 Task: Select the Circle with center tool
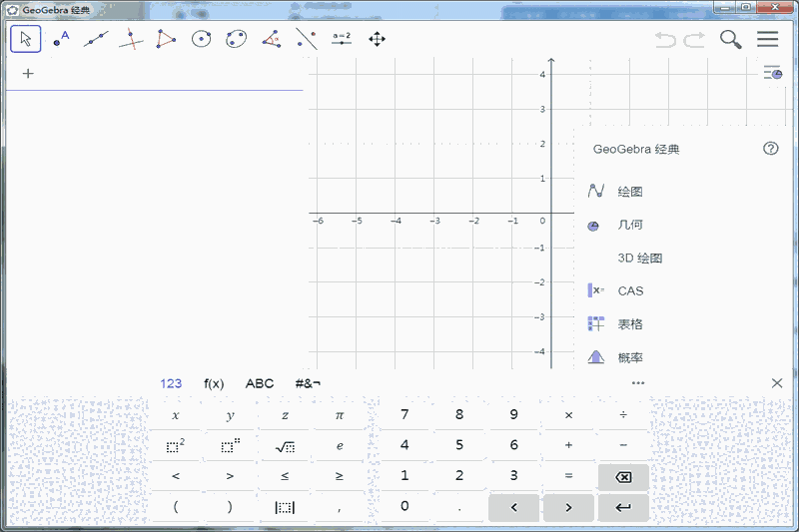(x=202, y=39)
